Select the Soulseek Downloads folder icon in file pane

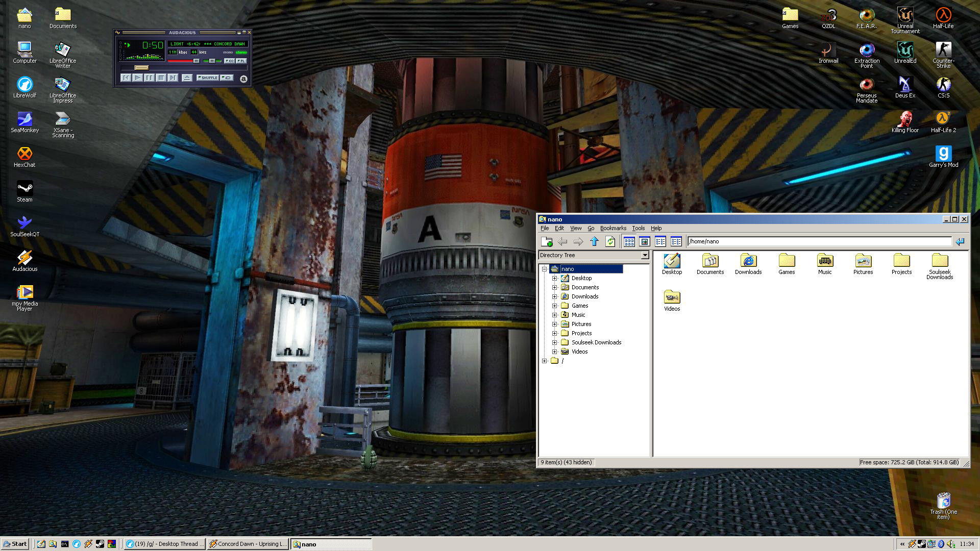(940, 266)
